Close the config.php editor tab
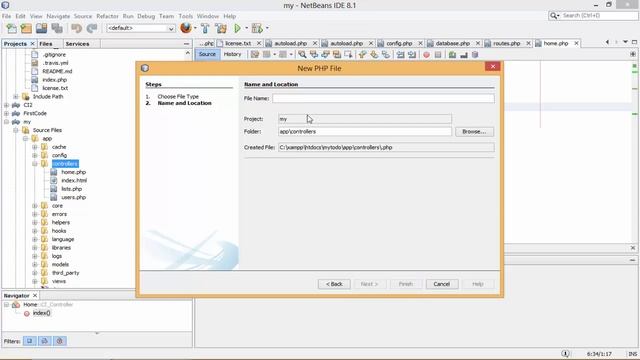Screen dimensions: 640x360 click(x=420, y=43)
